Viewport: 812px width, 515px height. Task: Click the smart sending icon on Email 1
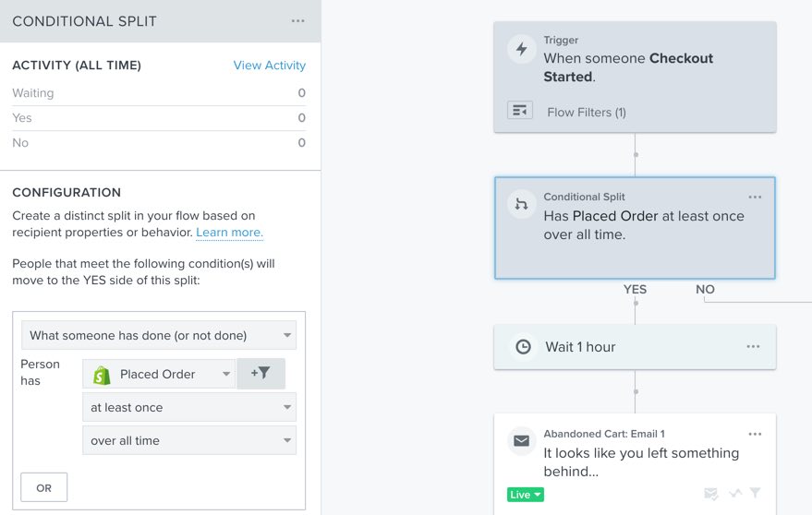pyautogui.click(x=711, y=494)
